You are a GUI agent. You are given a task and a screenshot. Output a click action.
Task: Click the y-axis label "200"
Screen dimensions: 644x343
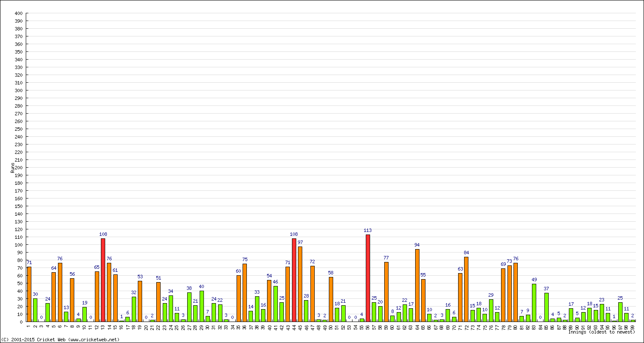point(18,168)
